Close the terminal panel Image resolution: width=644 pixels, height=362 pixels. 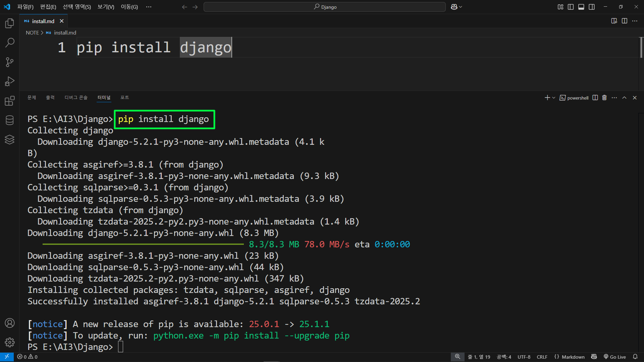click(635, 98)
